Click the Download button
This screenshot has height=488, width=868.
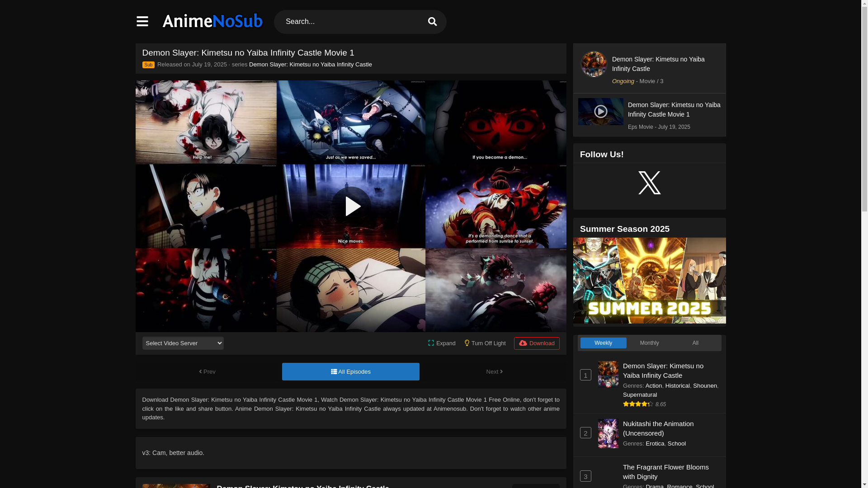537,343
